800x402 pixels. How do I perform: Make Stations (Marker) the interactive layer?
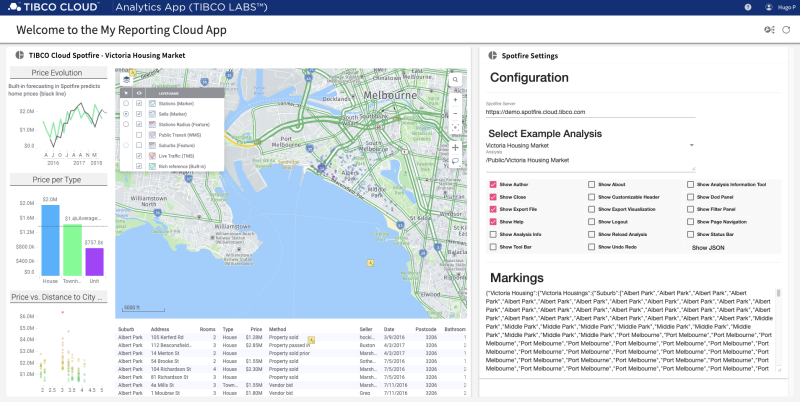[126, 104]
